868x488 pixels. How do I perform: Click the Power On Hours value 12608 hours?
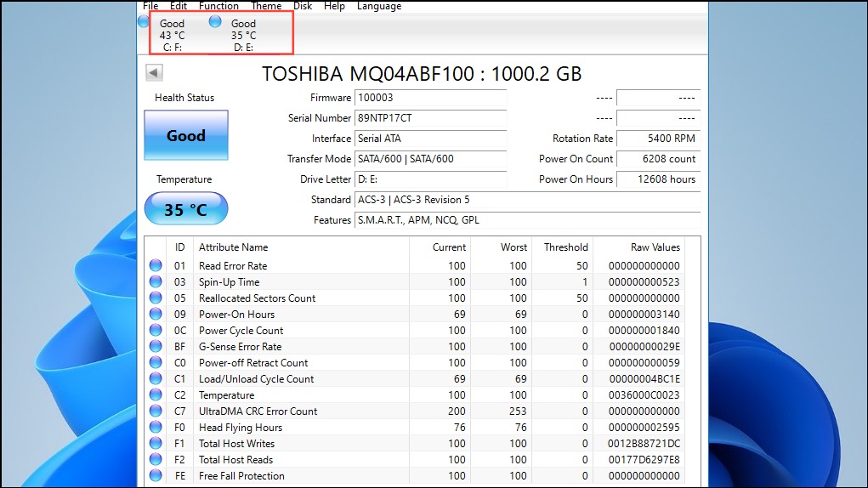[x=658, y=179]
